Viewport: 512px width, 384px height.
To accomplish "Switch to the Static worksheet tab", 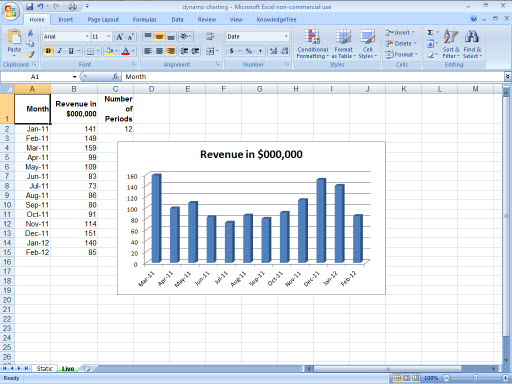I will 44,368.
